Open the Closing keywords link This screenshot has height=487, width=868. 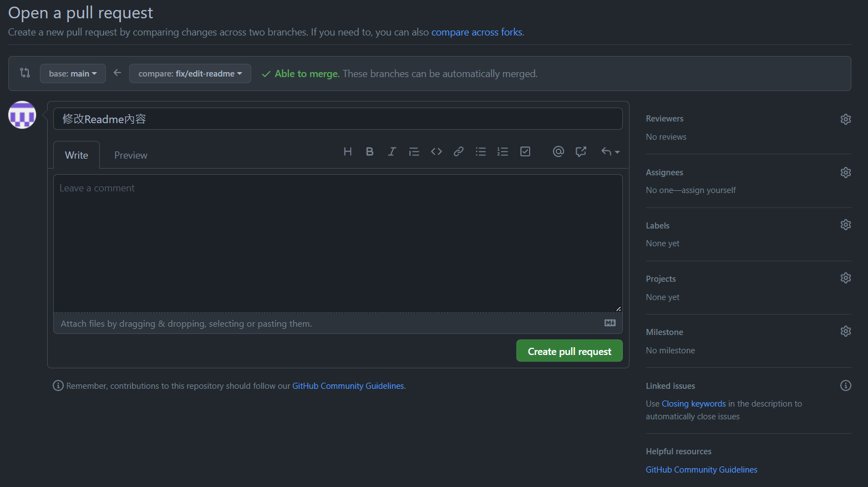pos(694,404)
